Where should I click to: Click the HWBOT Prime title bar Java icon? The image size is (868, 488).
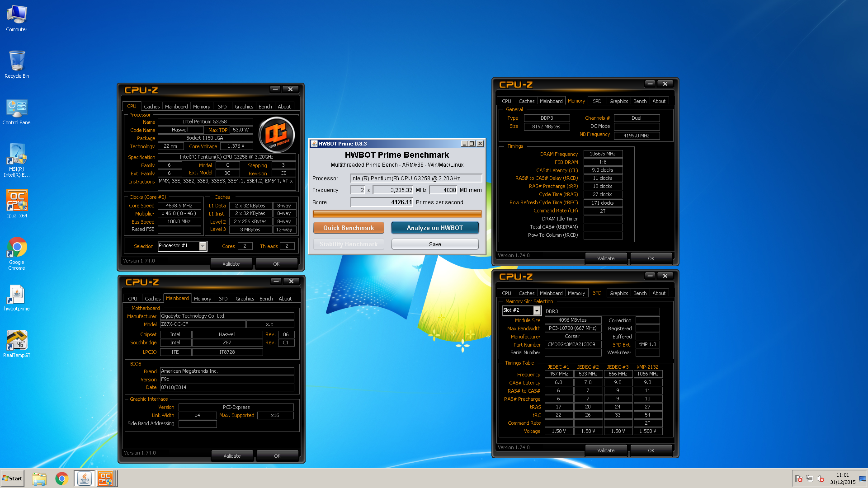coord(314,144)
